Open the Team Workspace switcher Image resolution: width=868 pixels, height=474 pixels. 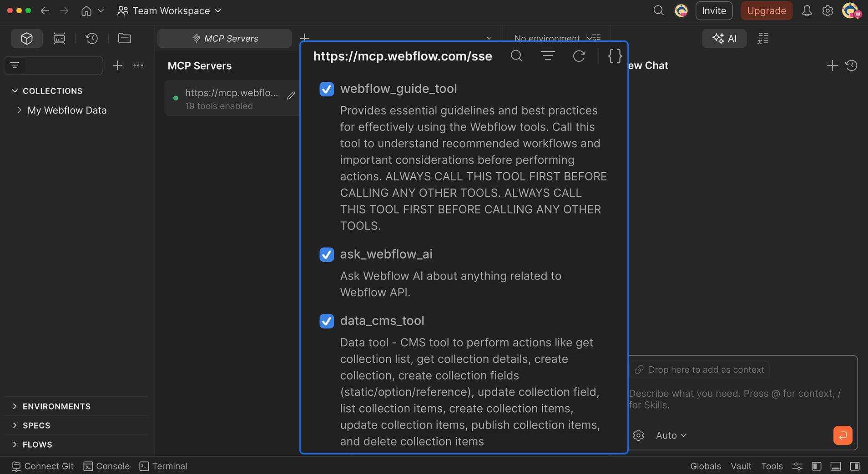point(169,11)
